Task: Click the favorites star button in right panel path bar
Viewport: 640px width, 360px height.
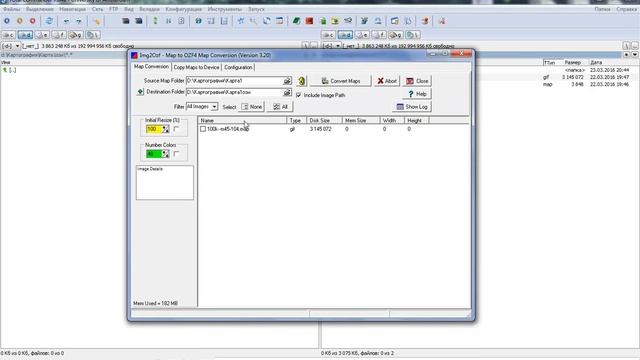Action: (627, 54)
